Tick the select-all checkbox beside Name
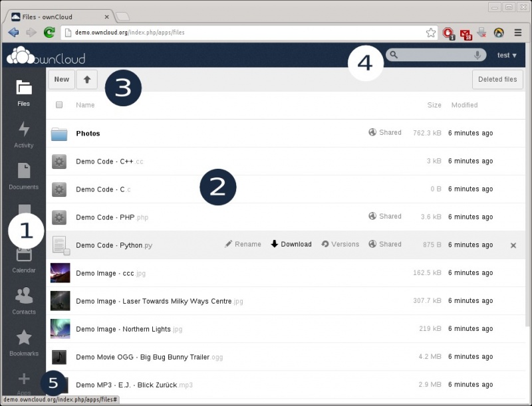Screen dimensions: 532x406 (59, 105)
